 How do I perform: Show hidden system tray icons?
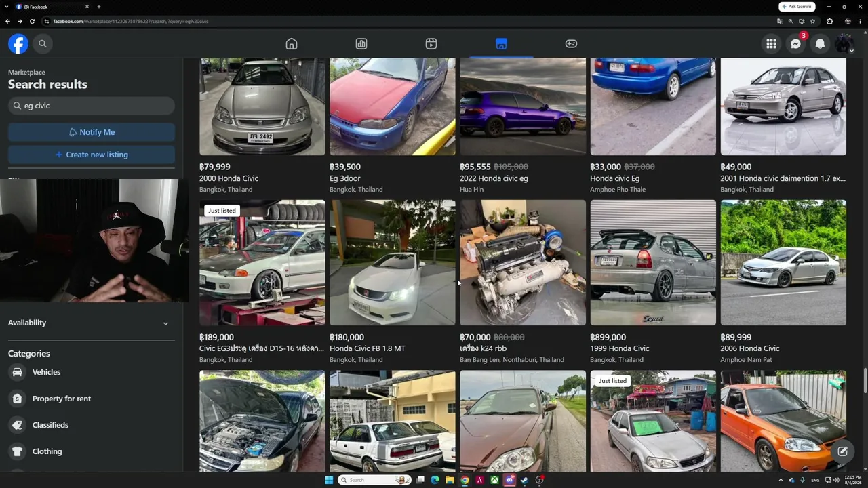(781, 480)
